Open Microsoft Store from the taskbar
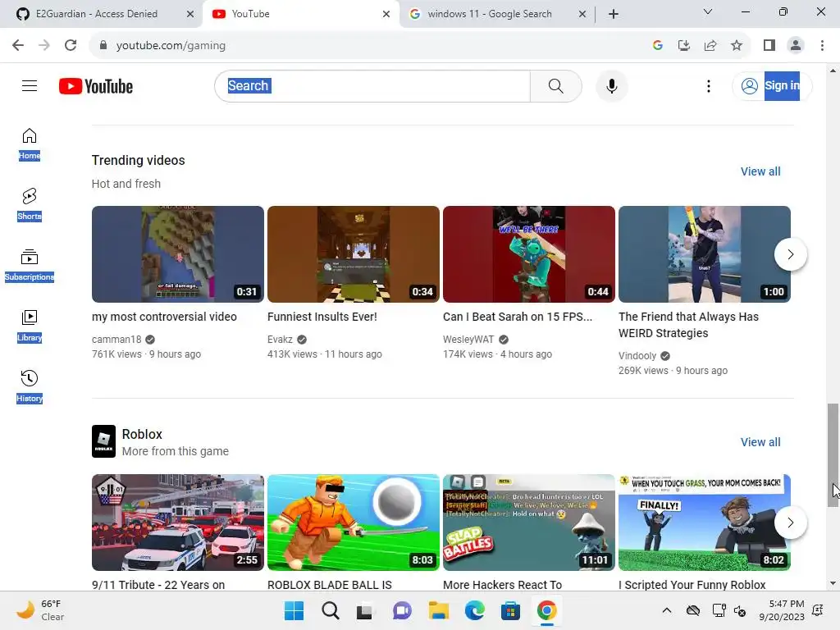 point(510,610)
